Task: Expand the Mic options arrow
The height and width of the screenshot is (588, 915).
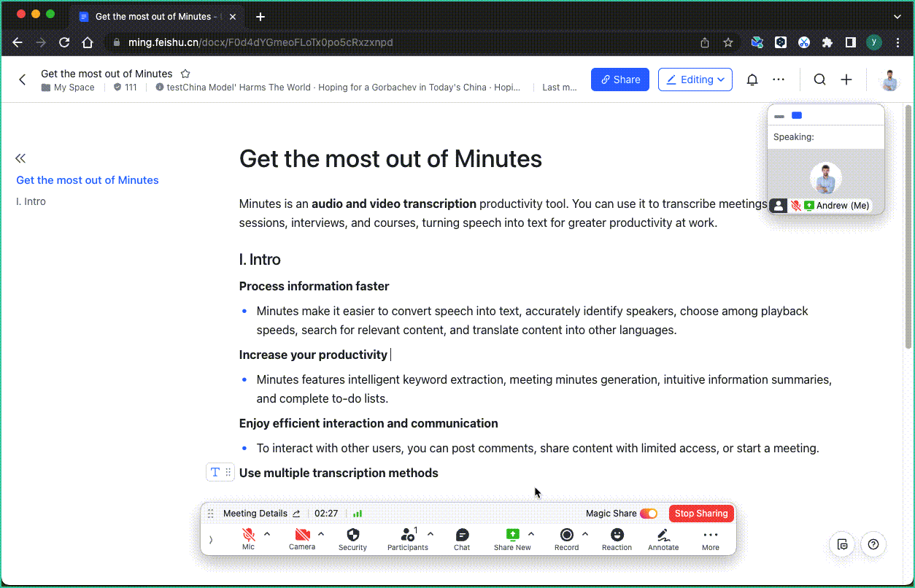Action: coord(267,533)
